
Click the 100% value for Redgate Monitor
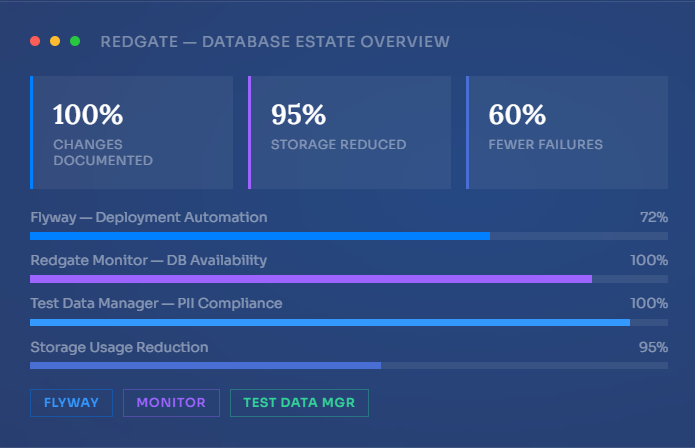coord(649,261)
